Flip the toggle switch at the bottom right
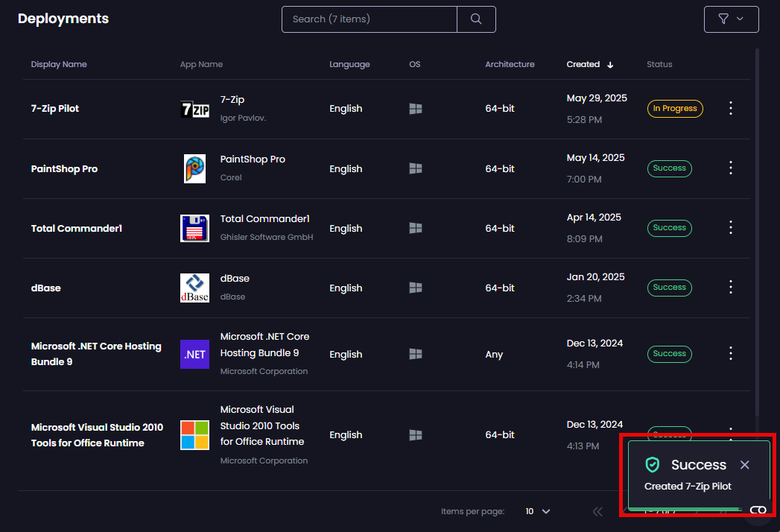 click(x=758, y=510)
